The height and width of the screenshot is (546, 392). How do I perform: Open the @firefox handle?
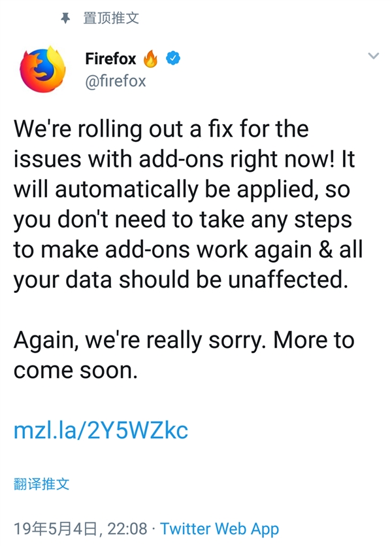pos(116,81)
